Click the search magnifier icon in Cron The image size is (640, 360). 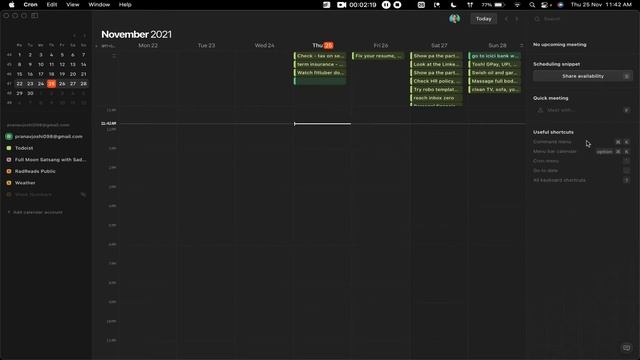pyautogui.click(x=537, y=19)
